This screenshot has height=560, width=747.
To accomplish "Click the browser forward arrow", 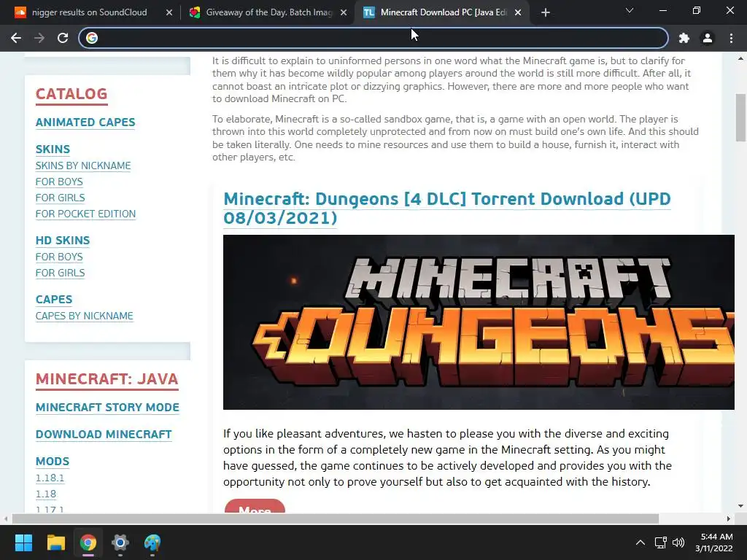I will 39,38.
